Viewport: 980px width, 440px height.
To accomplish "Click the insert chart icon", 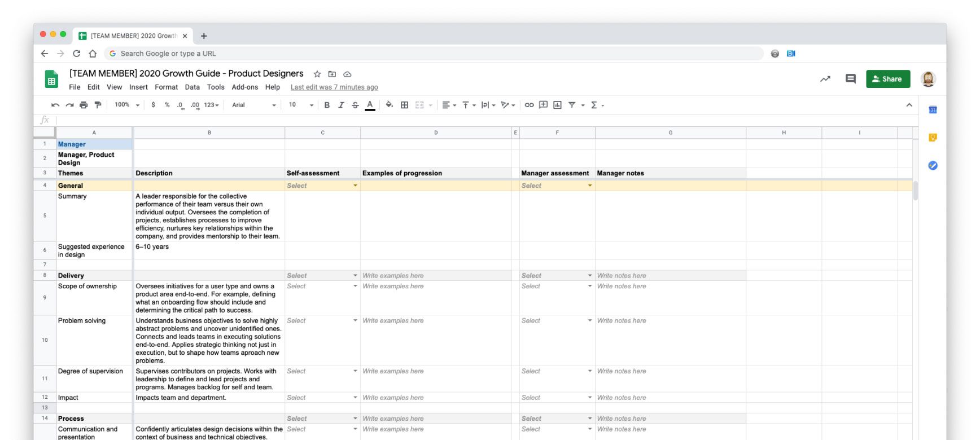I will (557, 105).
